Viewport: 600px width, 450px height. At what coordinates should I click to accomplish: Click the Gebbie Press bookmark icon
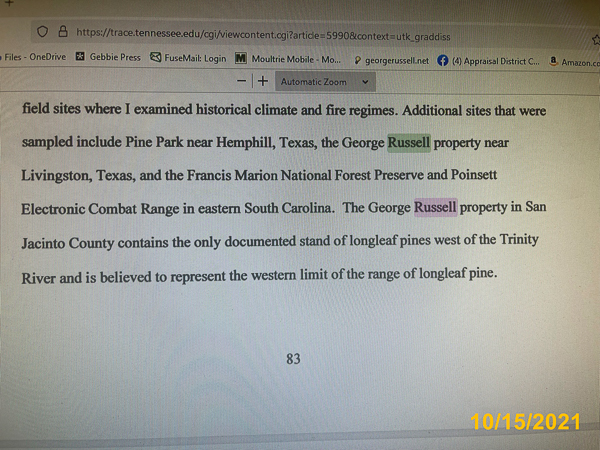click(80, 58)
